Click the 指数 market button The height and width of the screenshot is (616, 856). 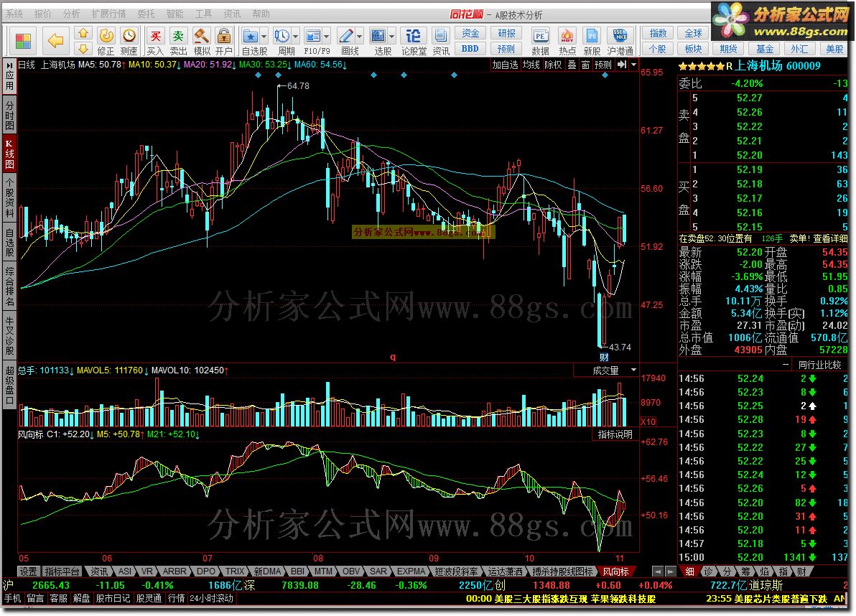click(x=658, y=33)
